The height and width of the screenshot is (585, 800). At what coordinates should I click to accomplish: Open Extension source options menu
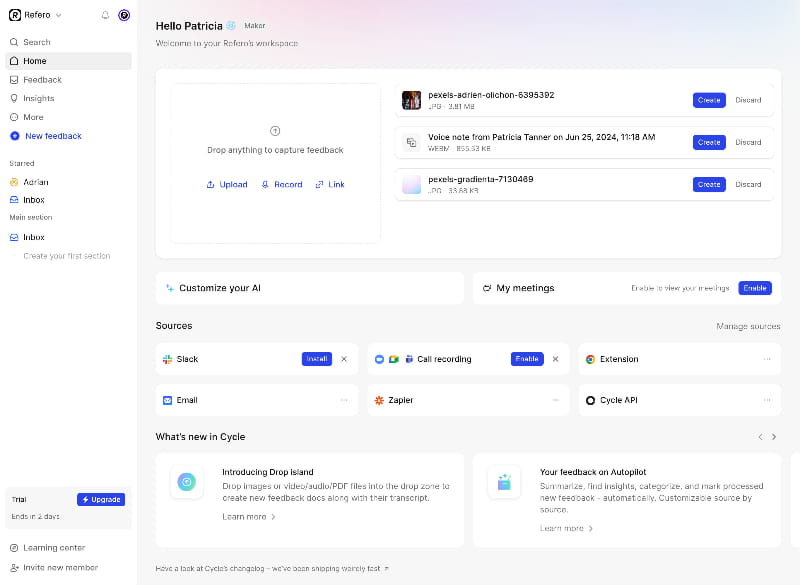(767, 358)
